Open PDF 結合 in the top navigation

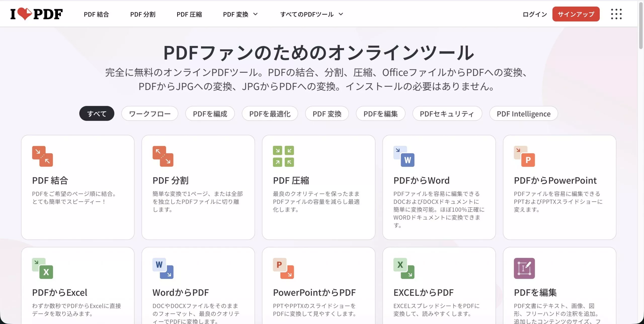96,14
